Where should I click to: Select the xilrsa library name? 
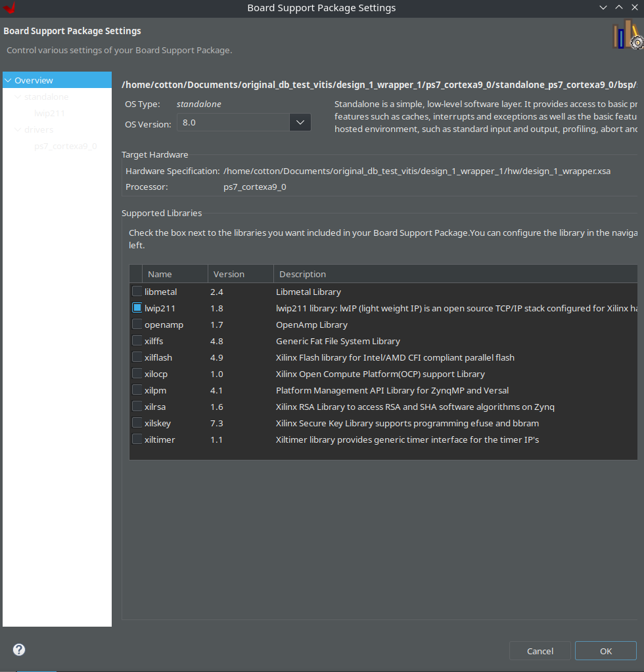(x=155, y=407)
